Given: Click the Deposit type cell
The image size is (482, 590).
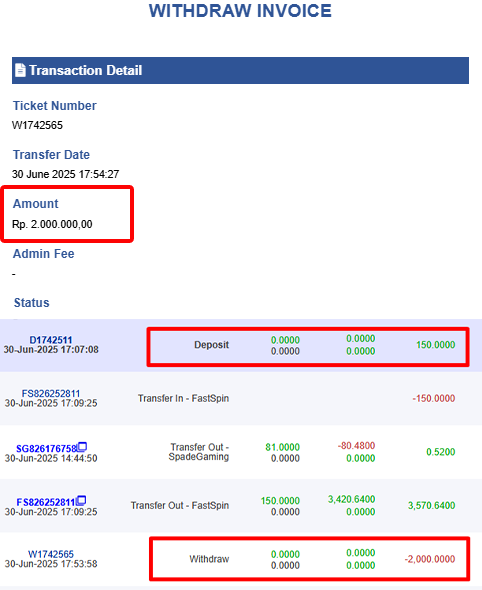Looking at the screenshot, I should click(211, 345).
